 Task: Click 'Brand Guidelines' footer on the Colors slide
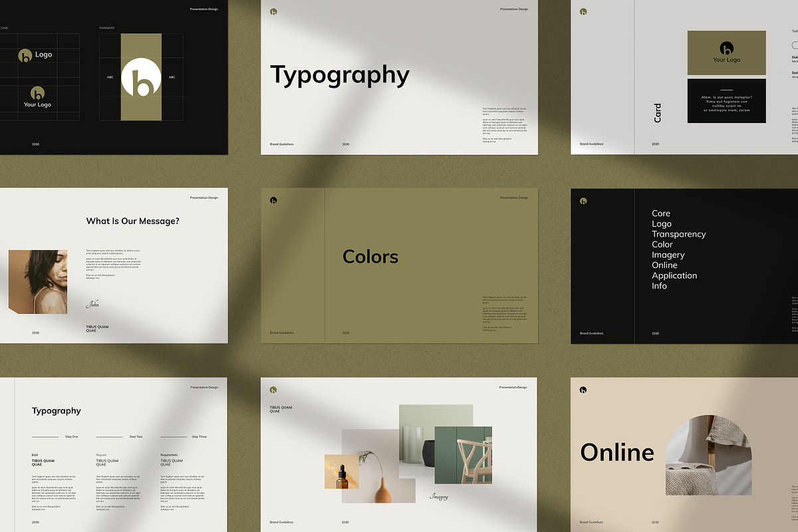click(x=282, y=332)
